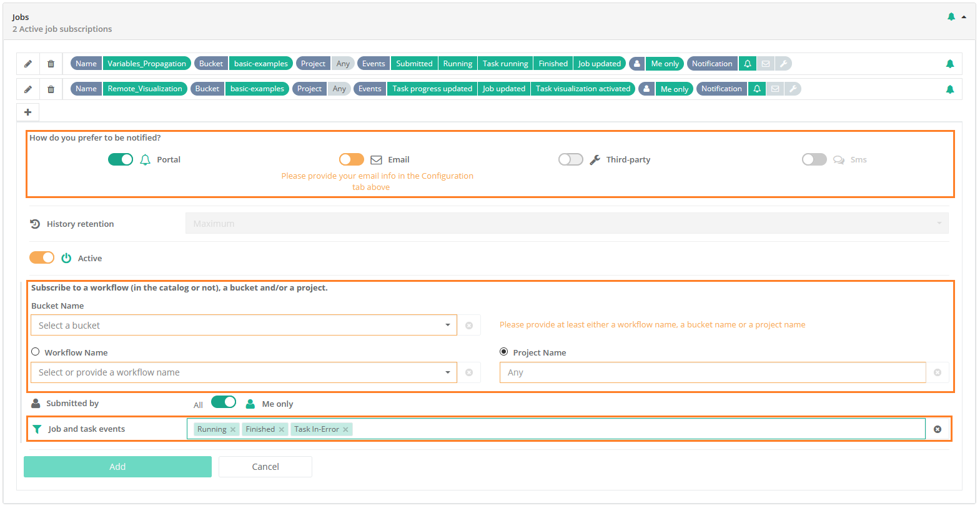Image resolution: width=980 pixels, height=508 pixels.
Task: Select the Project Name radio button
Action: tap(504, 352)
